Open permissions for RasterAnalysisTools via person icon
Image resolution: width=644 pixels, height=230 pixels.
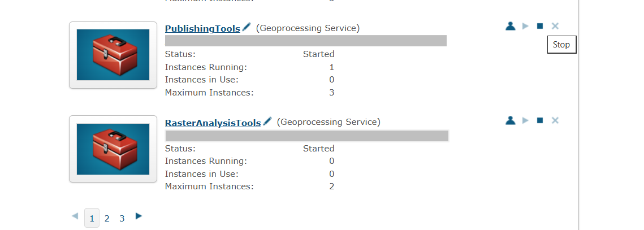pos(510,120)
